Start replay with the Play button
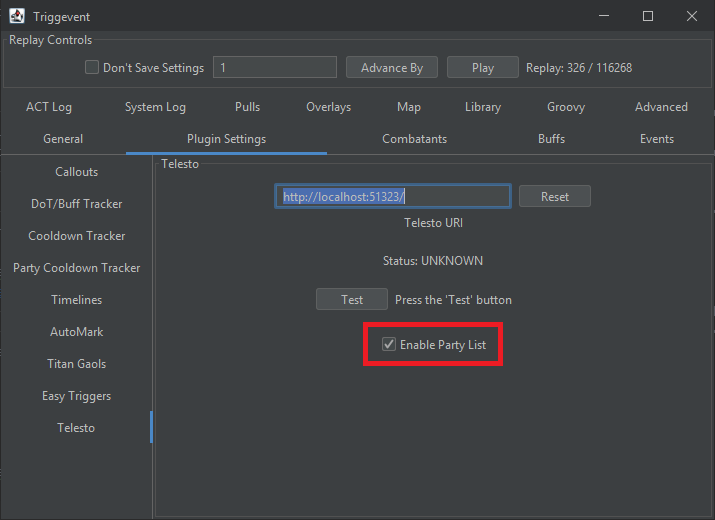This screenshot has width=715, height=520. pyautogui.click(x=482, y=68)
